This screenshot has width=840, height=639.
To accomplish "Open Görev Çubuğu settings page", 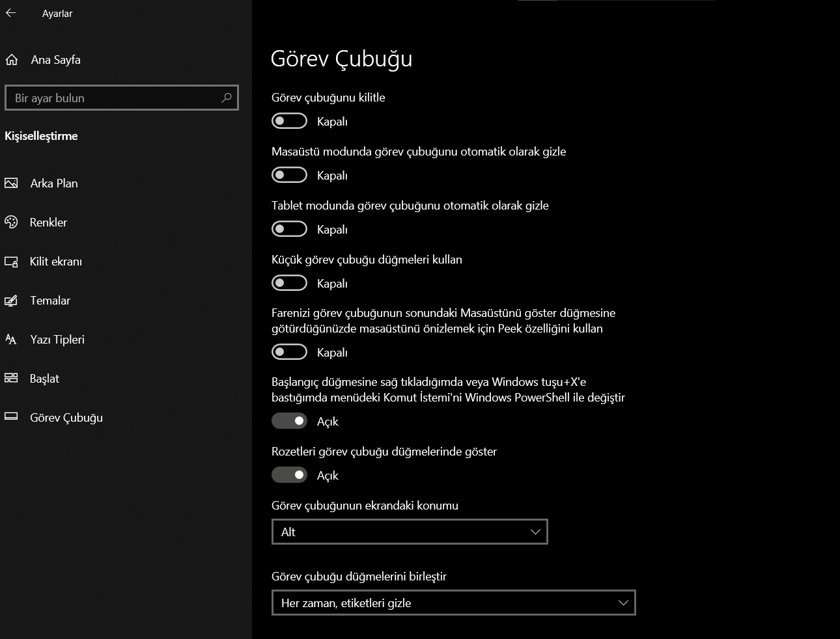I will (66, 417).
